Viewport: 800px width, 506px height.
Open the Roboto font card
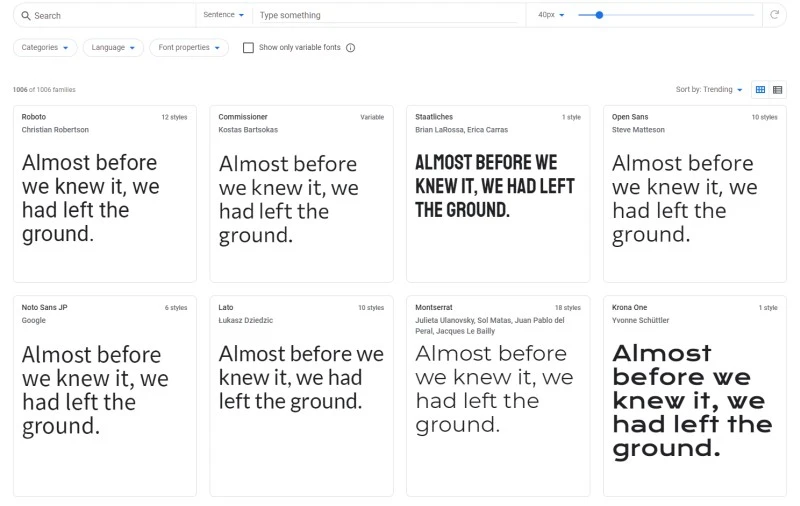pos(105,194)
